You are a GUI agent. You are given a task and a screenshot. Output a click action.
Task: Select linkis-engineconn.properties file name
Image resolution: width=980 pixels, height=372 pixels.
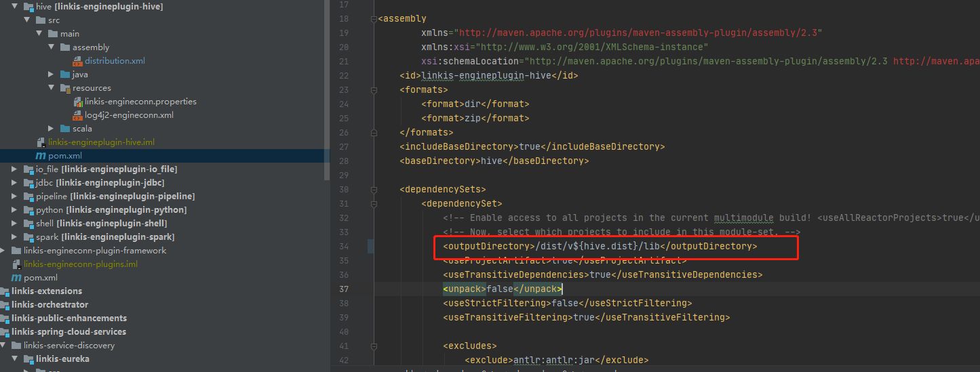coord(140,101)
